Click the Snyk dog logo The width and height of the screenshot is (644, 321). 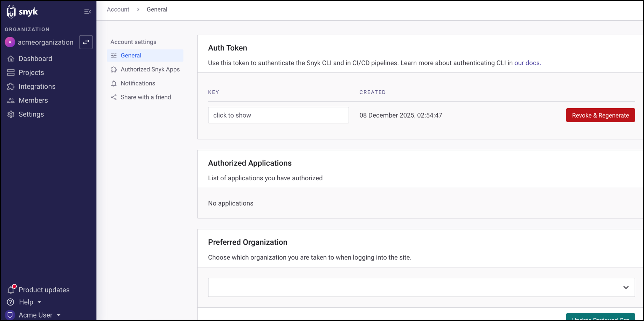point(11,12)
